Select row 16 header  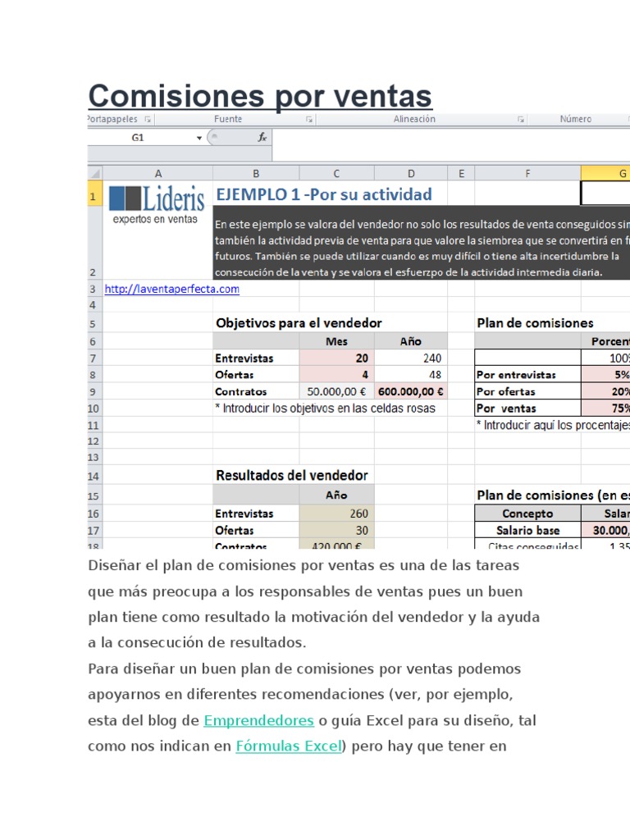[95, 514]
